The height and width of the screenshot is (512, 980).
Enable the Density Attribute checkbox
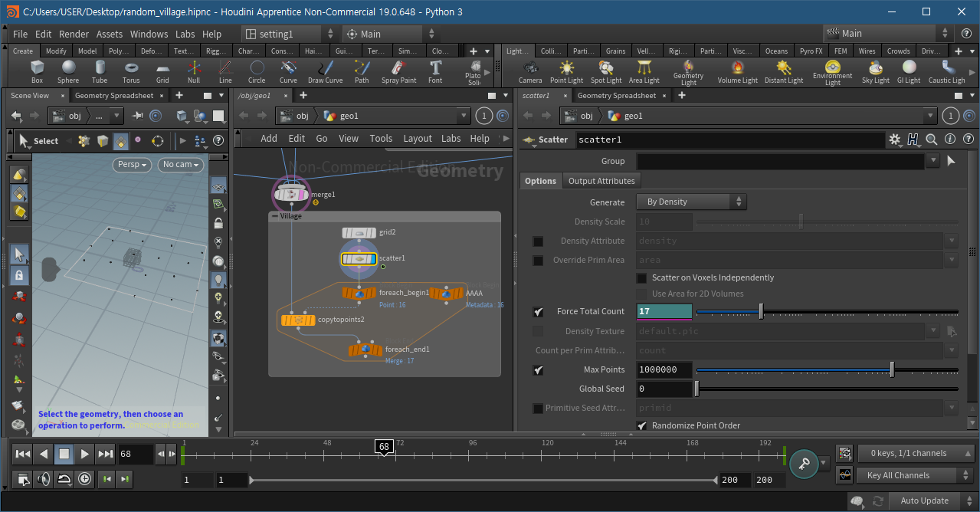click(539, 241)
